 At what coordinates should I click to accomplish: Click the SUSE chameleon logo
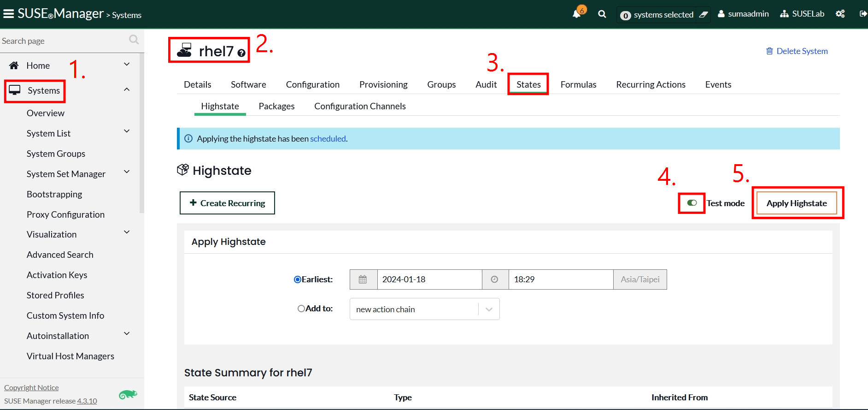(x=128, y=394)
